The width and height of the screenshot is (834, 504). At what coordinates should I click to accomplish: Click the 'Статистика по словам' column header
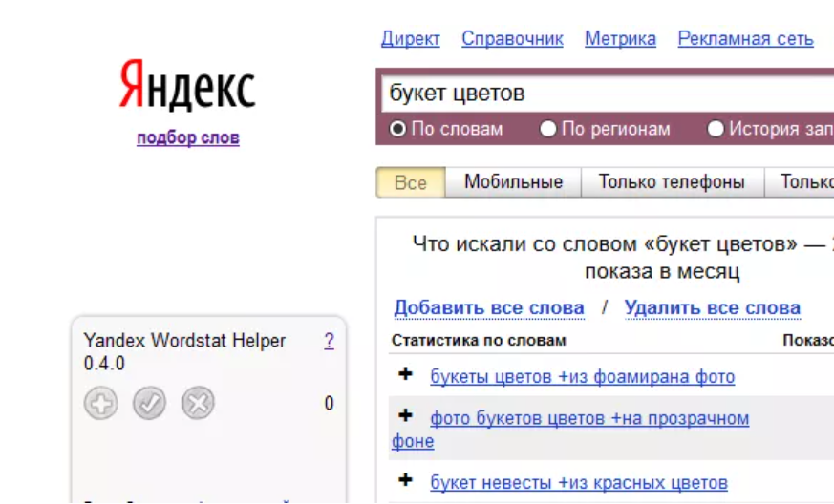(x=479, y=340)
